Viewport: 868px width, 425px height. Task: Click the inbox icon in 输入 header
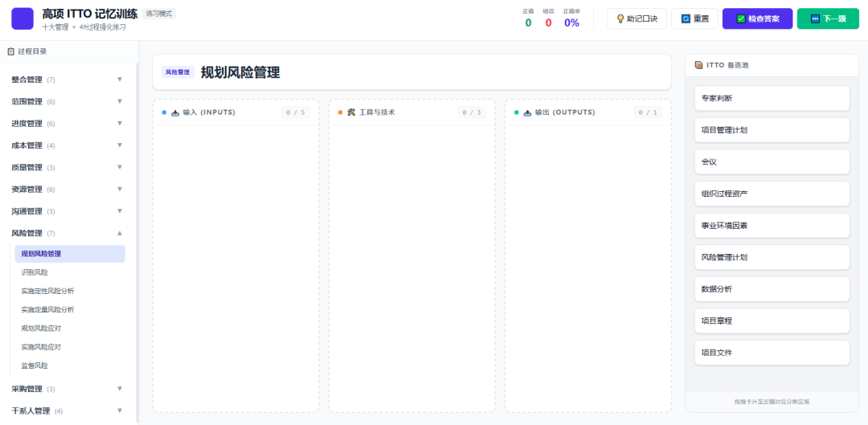tap(175, 112)
